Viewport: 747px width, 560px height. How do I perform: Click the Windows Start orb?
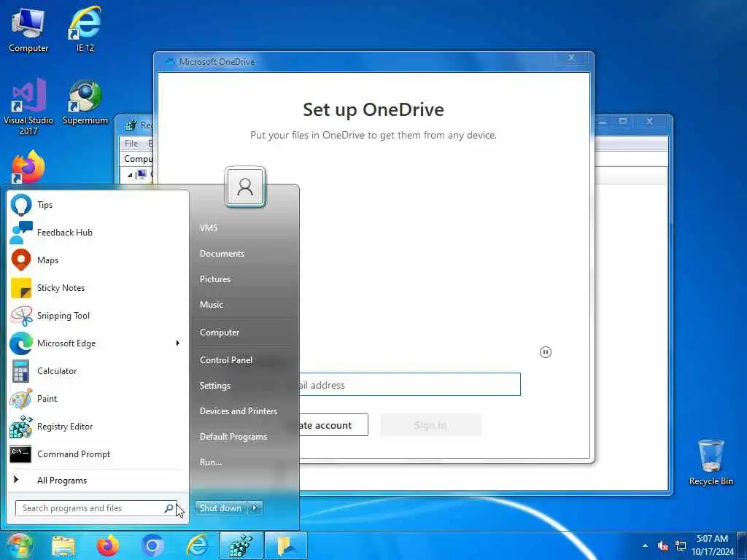point(19,545)
